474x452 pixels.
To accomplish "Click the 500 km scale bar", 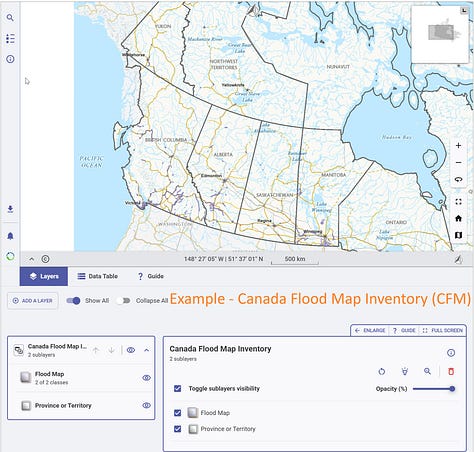I will point(295,259).
